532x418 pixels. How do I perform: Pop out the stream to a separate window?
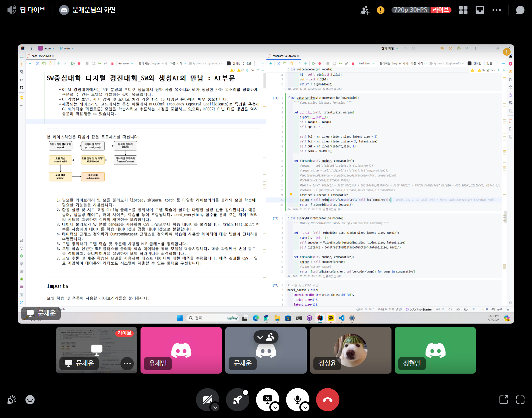coord(504,399)
